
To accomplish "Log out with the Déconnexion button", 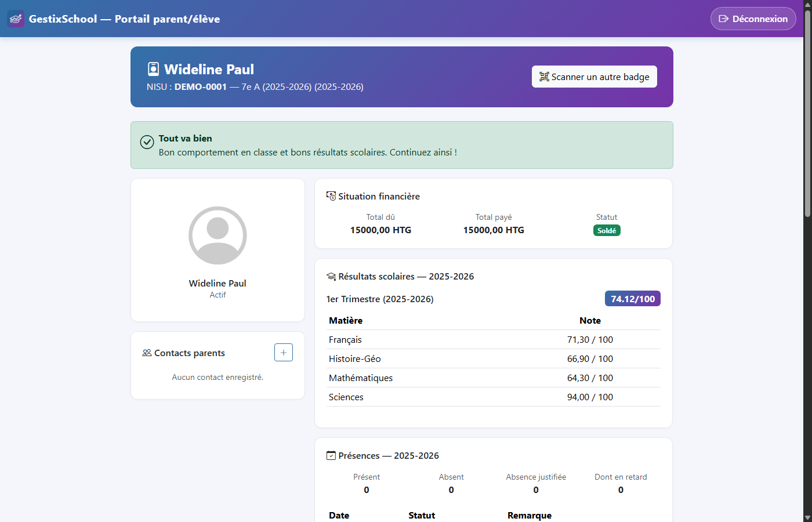I will coord(753,19).
